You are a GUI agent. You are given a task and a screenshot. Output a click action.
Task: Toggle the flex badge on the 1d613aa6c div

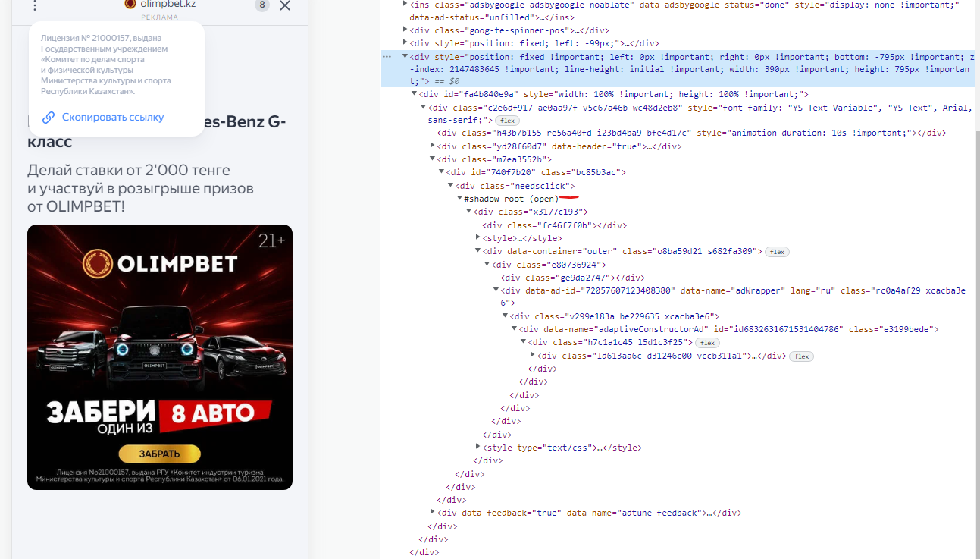801,356
